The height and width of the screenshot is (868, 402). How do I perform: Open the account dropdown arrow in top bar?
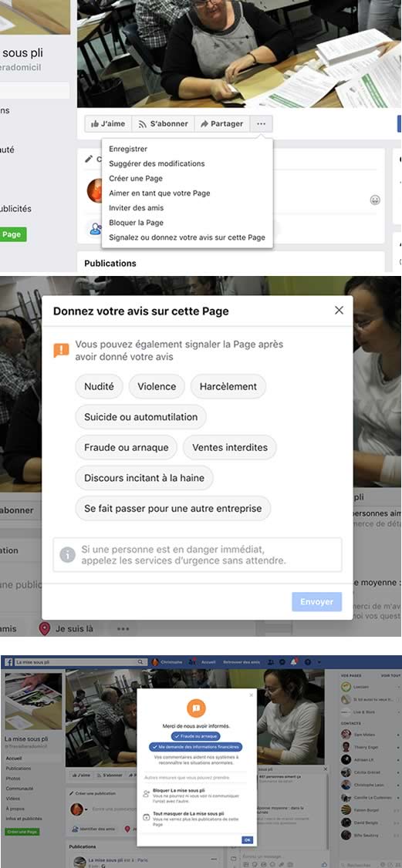319,661
